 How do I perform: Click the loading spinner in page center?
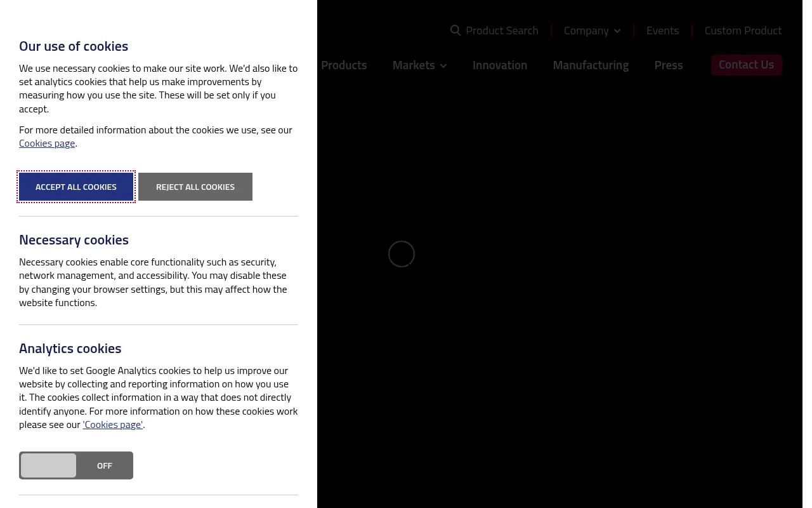coord(402,254)
